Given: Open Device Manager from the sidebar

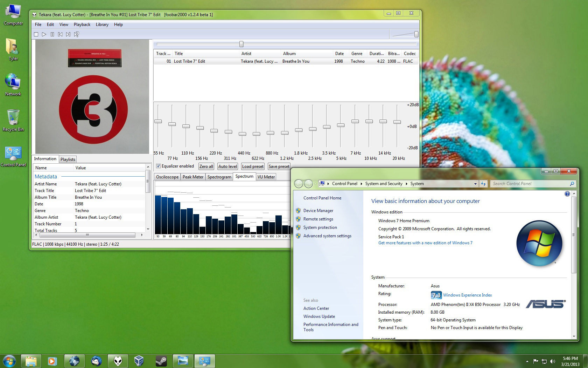Looking at the screenshot, I should pos(318,211).
